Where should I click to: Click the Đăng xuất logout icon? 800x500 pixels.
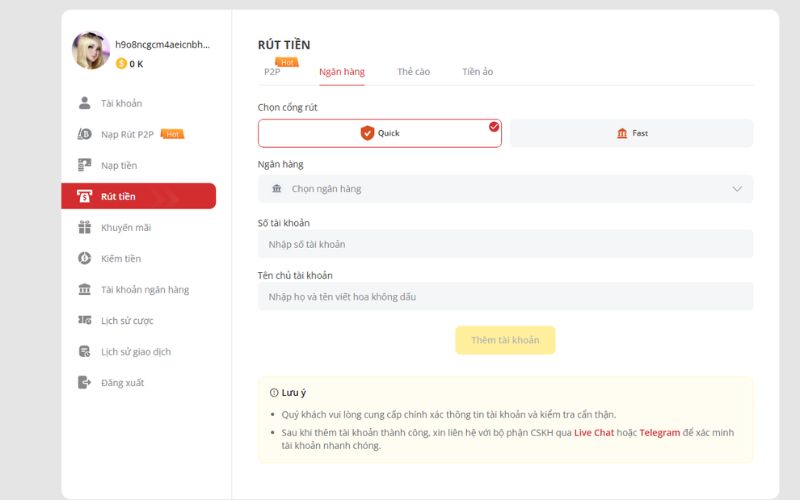84,382
